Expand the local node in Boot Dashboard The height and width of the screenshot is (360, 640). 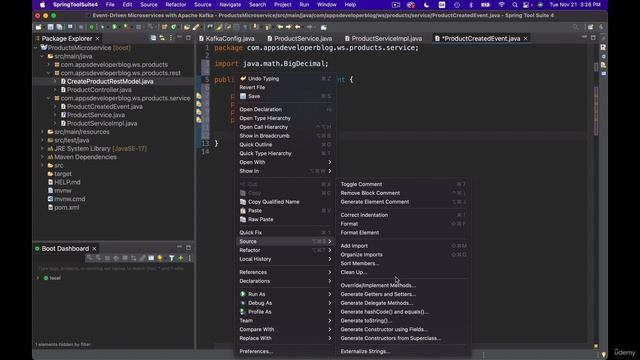(x=38, y=278)
